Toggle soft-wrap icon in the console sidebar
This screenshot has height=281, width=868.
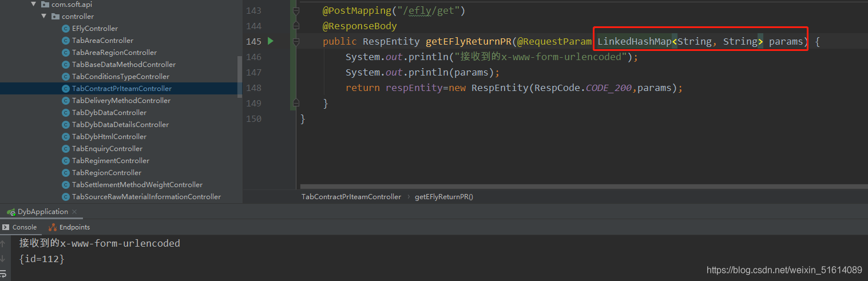click(3, 274)
